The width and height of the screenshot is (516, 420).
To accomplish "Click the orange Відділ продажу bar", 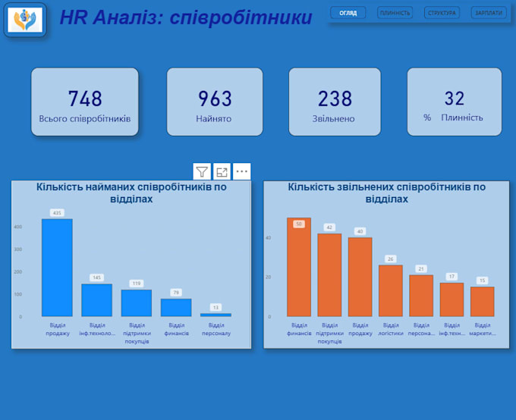I will coord(360,277).
